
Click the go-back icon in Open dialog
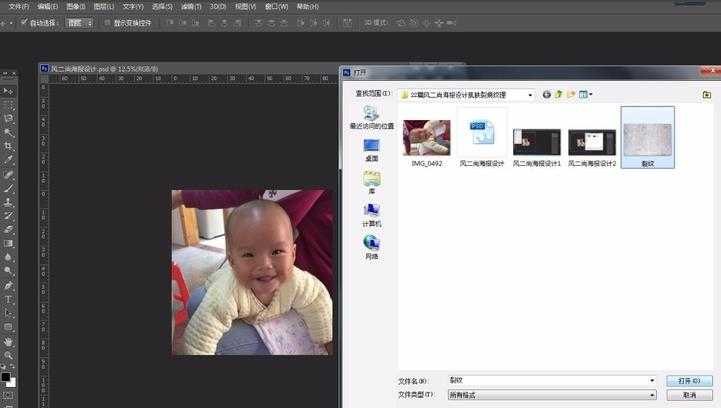click(547, 94)
